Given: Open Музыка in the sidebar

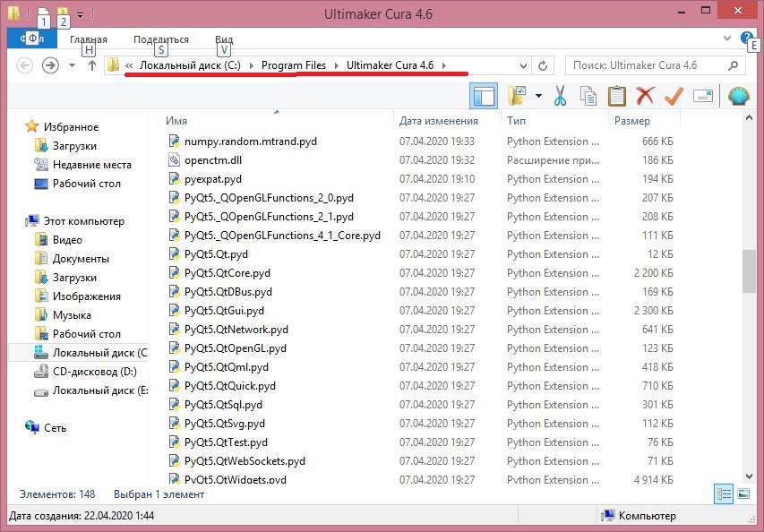Looking at the screenshot, I should (x=72, y=315).
